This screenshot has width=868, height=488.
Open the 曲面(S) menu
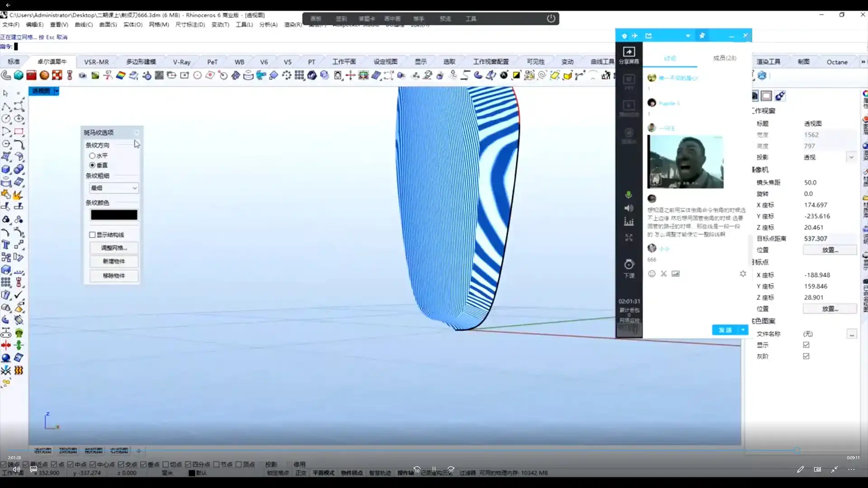click(x=108, y=24)
